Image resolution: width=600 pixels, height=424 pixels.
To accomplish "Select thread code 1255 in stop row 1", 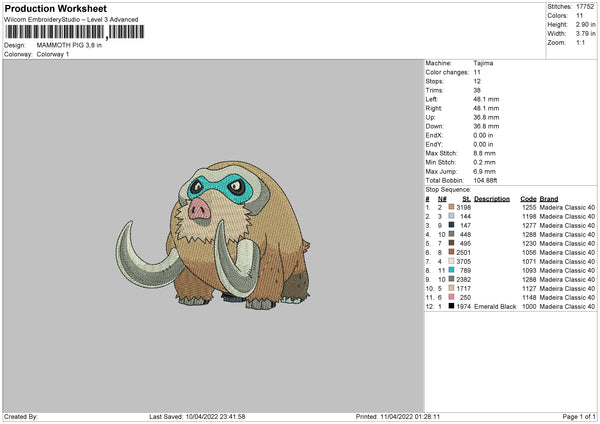I will tap(529, 207).
